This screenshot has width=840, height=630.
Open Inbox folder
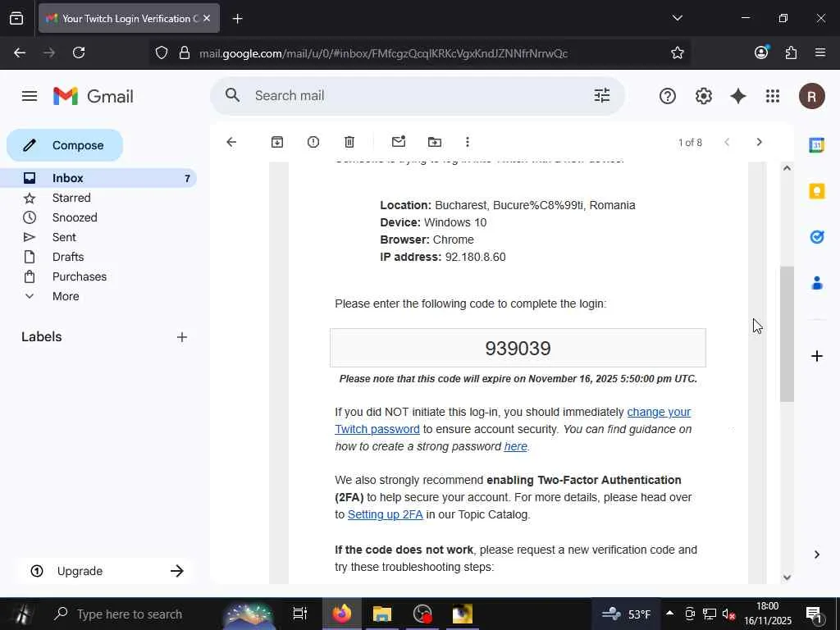coord(98,178)
